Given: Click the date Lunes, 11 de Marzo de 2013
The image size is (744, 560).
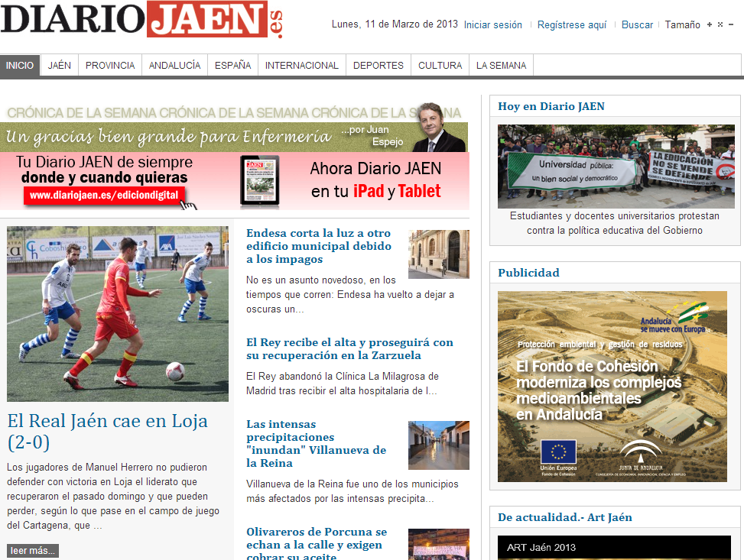Looking at the screenshot, I should point(395,24).
